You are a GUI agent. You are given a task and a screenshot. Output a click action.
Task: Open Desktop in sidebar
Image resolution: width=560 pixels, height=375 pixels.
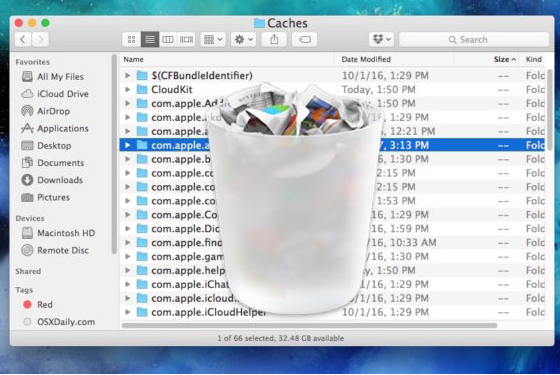click(46, 145)
